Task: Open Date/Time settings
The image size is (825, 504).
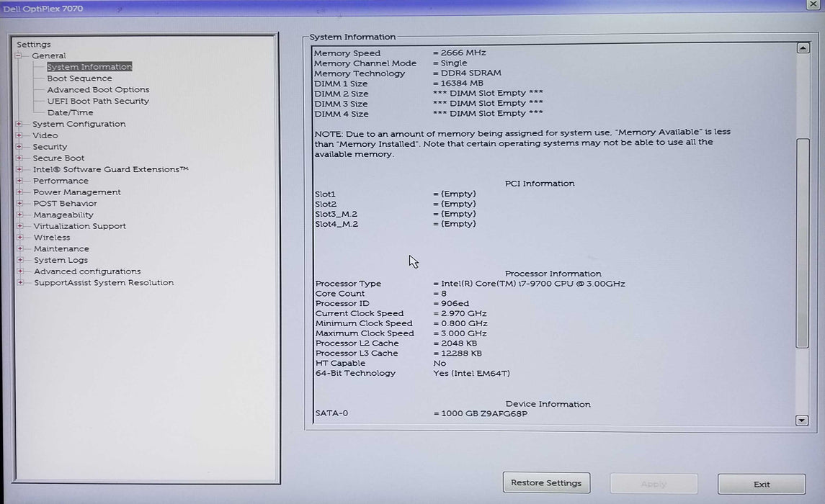Action: pos(70,112)
